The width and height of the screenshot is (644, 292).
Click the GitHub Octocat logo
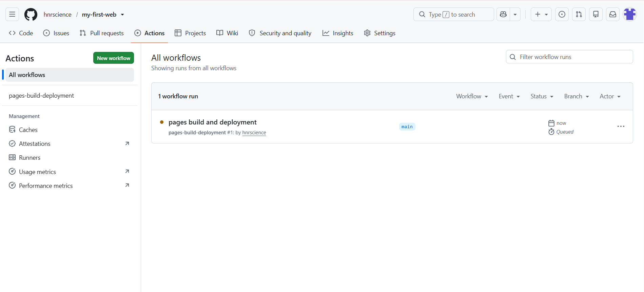[x=31, y=15]
